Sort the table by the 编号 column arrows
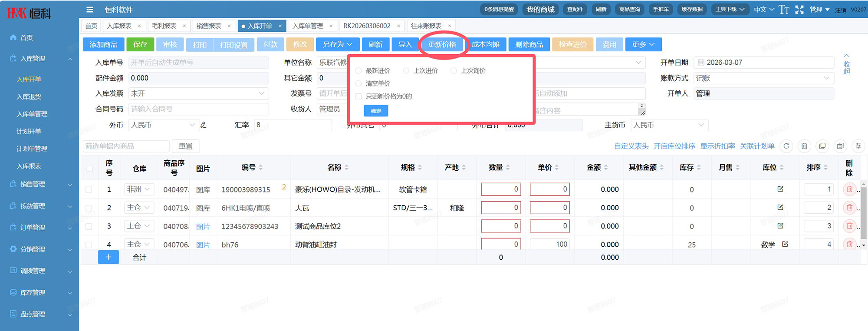Viewport: 868px width, 331px height. click(261, 167)
